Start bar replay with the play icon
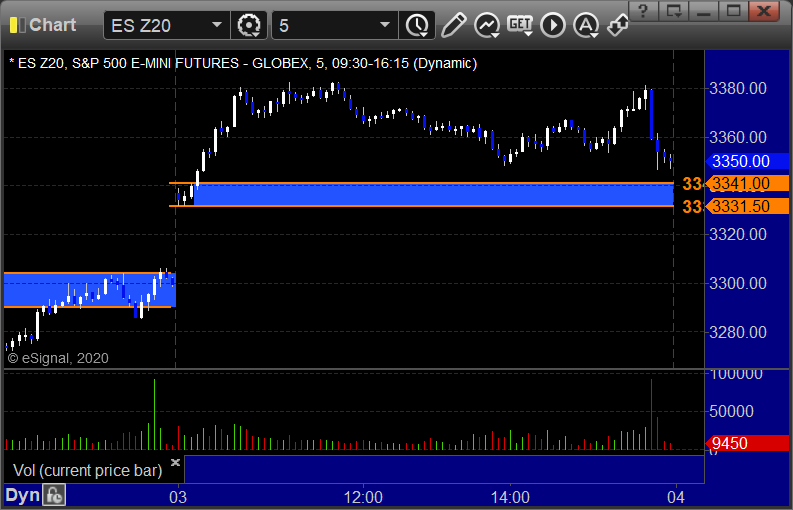The width and height of the screenshot is (793, 510). (x=553, y=25)
